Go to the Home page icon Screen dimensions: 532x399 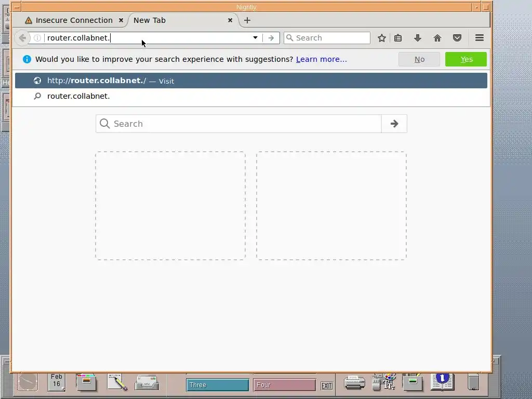(437, 38)
